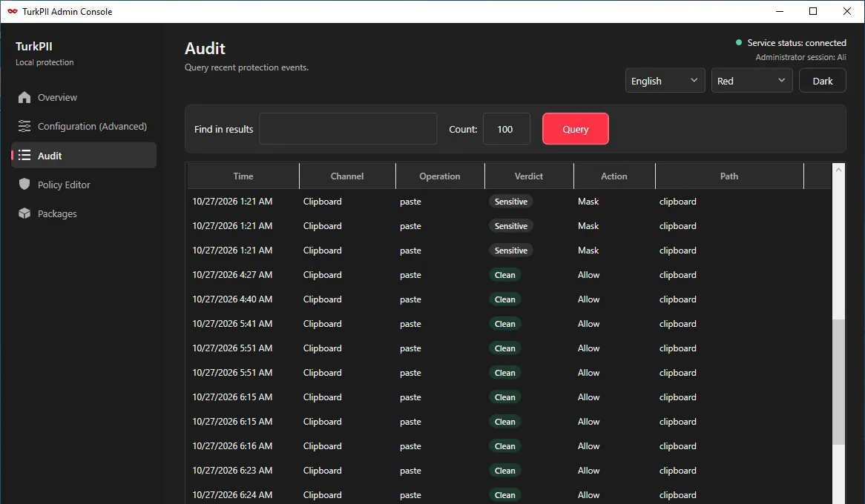This screenshot has width=865, height=504.
Task: Click the Action column header
Action: [614, 176]
